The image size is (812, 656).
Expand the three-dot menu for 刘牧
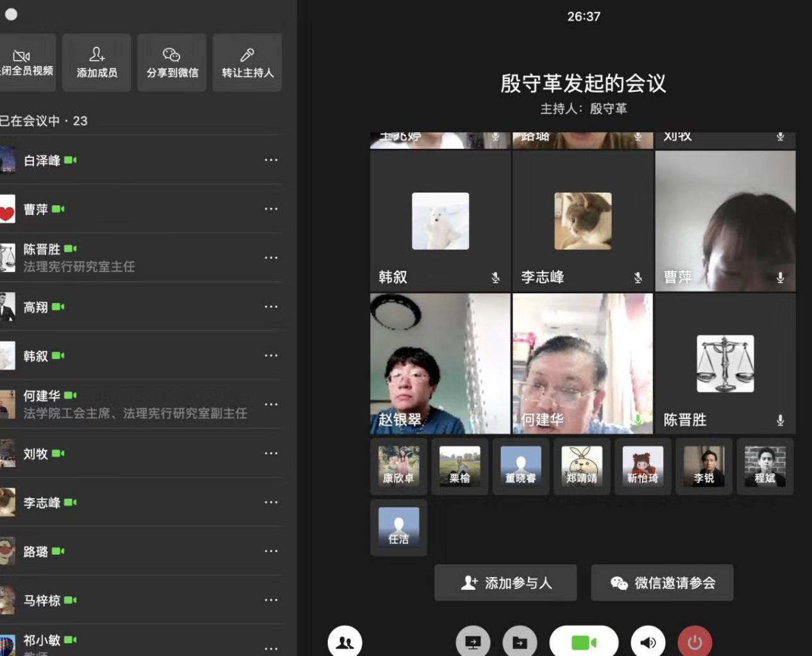click(x=271, y=453)
